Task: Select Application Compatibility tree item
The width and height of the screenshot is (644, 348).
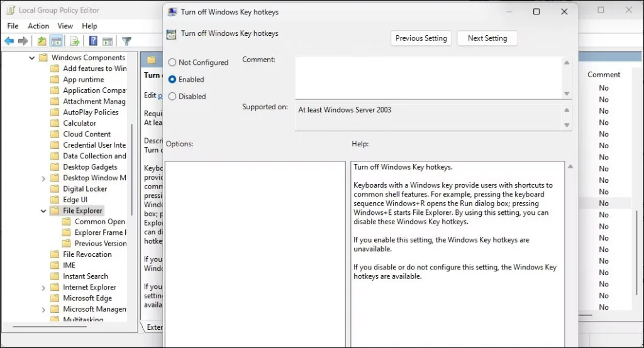Action: point(94,90)
